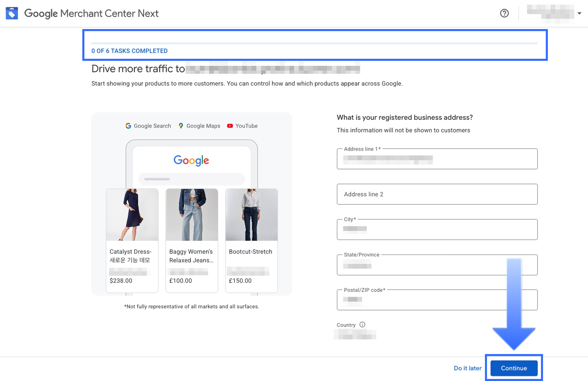This screenshot has width=588, height=381.
Task: Click the Google Maps label
Action: point(203,126)
